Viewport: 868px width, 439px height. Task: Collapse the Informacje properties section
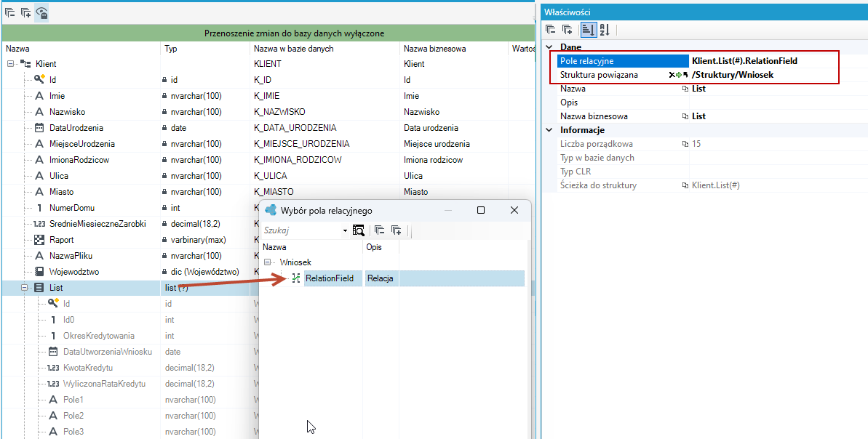pos(549,130)
